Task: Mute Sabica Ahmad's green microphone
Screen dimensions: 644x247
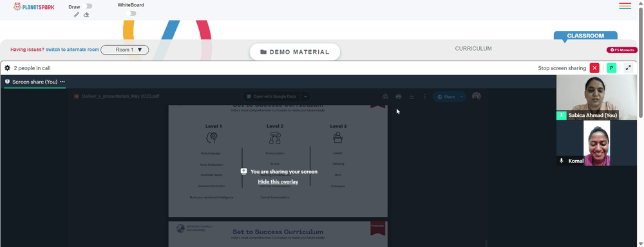Action: (x=562, y=116)
